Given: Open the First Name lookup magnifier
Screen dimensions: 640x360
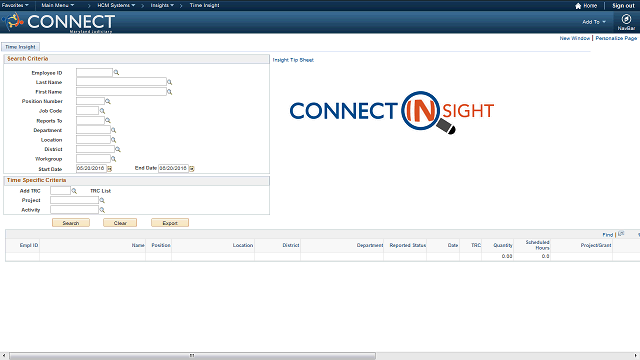Looking at the screenshot, I should (170, 92).
